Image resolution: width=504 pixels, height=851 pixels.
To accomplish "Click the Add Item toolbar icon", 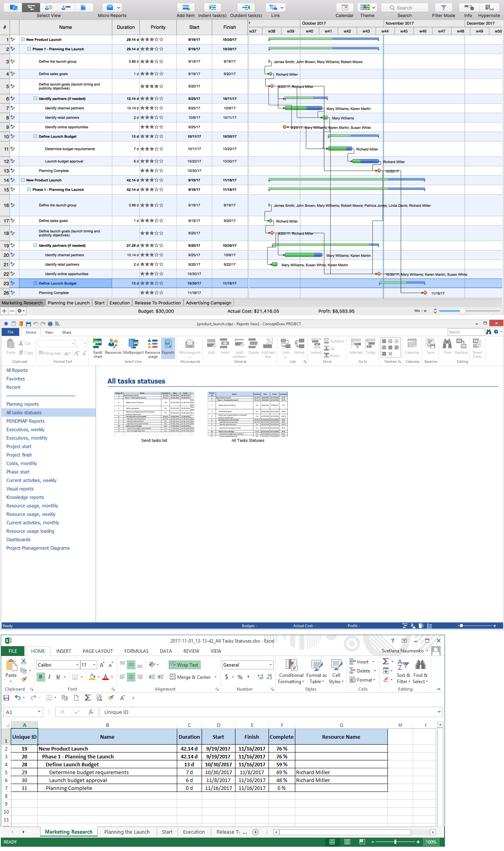I will [x=185, y=8].
